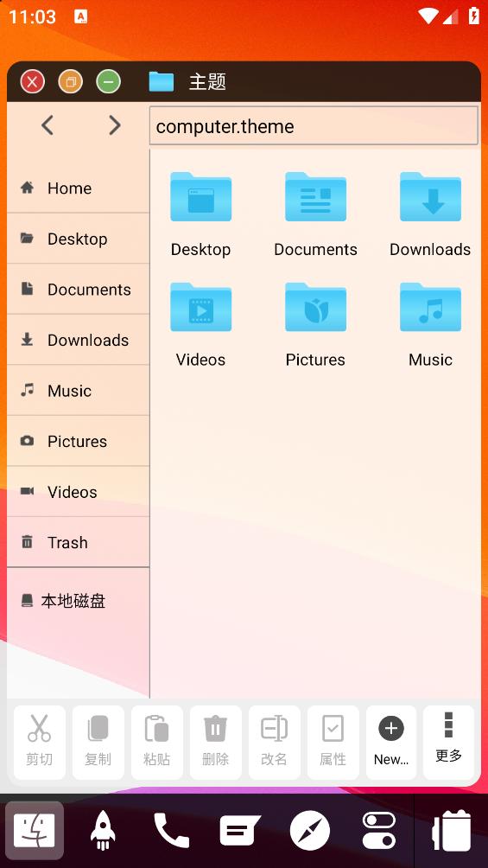Click the computer.theme address bar
This screenshot has height=868, width=488.
tap(314, 126)
